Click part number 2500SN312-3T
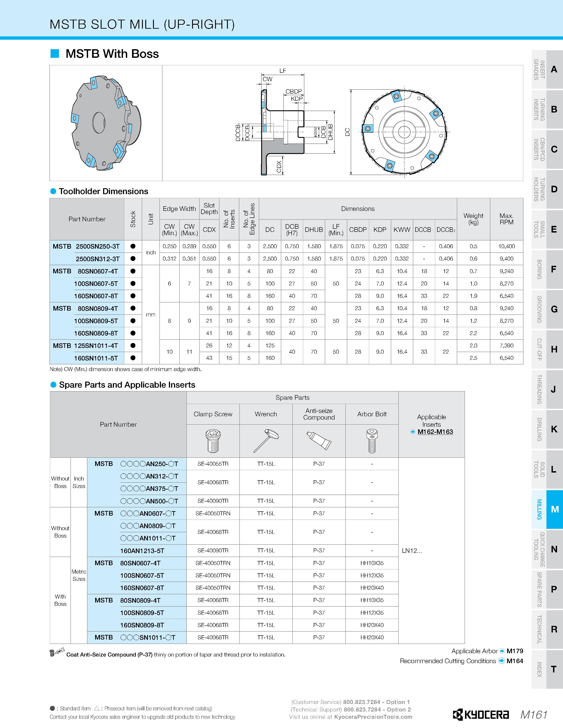 [x=97, y=259]
